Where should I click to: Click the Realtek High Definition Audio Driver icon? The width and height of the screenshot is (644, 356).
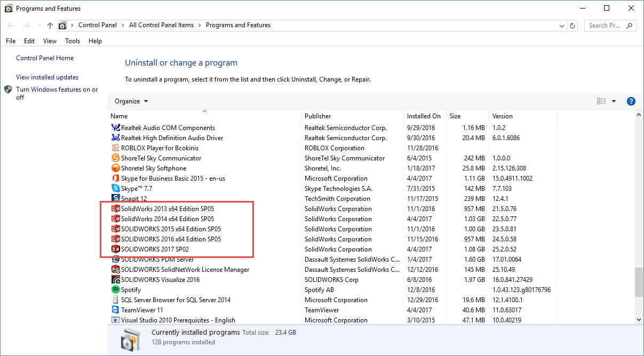(x=116, y=138)
